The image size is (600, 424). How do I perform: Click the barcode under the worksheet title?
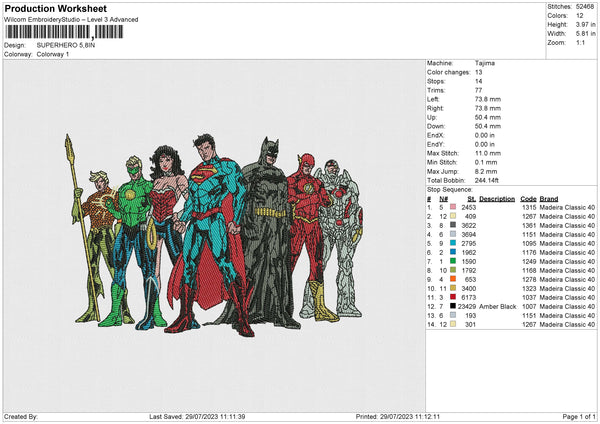pos(65,31)
